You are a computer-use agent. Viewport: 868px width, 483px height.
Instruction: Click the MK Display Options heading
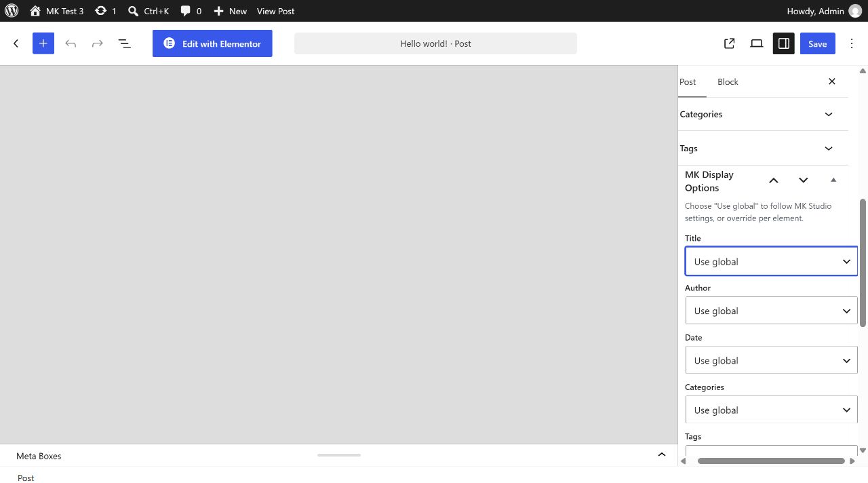click(709, 181)
